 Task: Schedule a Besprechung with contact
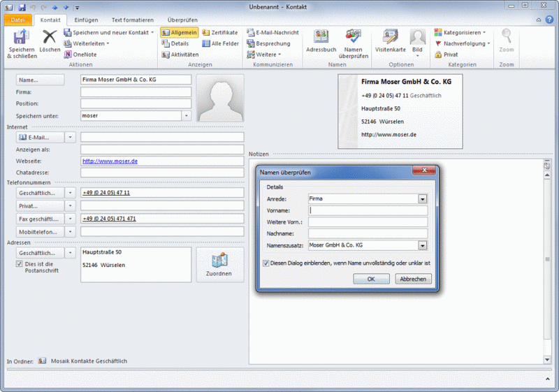tap(269, 43)
